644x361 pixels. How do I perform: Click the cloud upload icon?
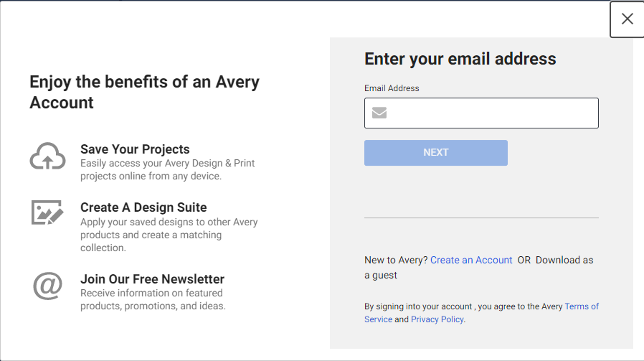coord(47,156)
